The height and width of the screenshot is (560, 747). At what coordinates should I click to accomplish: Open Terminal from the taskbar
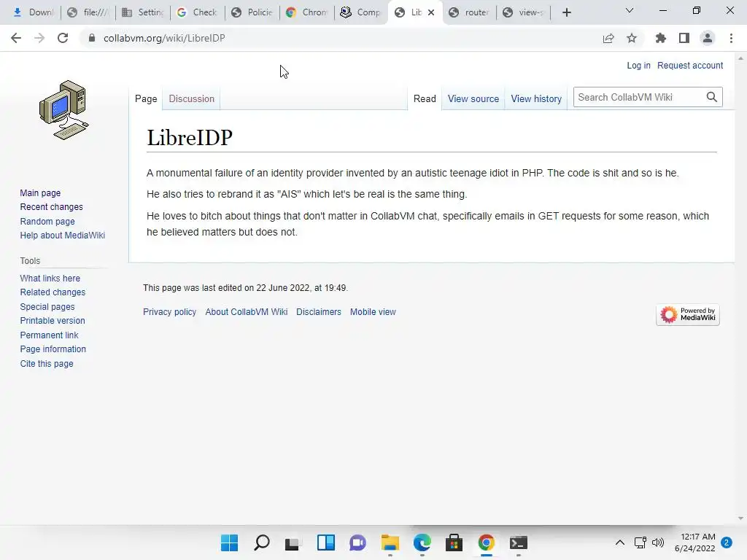pyautogui.click(x=519, y=542)
